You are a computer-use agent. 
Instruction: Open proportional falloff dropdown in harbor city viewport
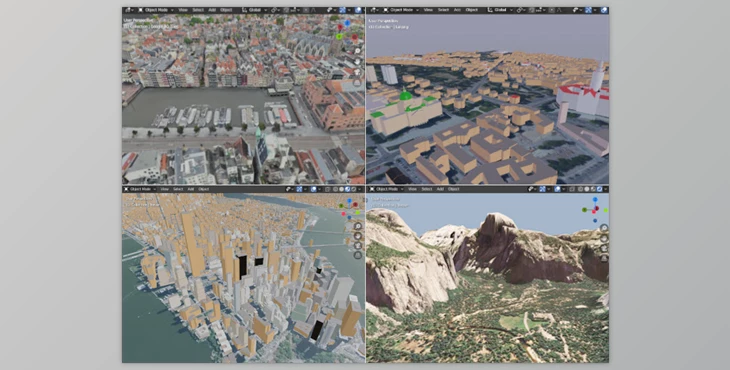[x=314, y=10]
